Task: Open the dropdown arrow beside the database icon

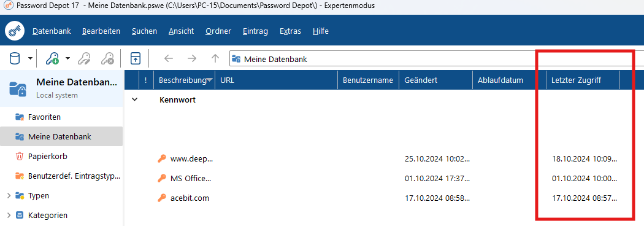Action: point(31,59)
